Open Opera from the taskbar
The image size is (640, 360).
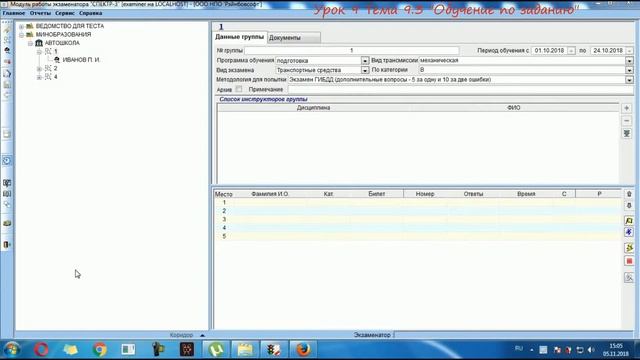[x=41, y=350]
